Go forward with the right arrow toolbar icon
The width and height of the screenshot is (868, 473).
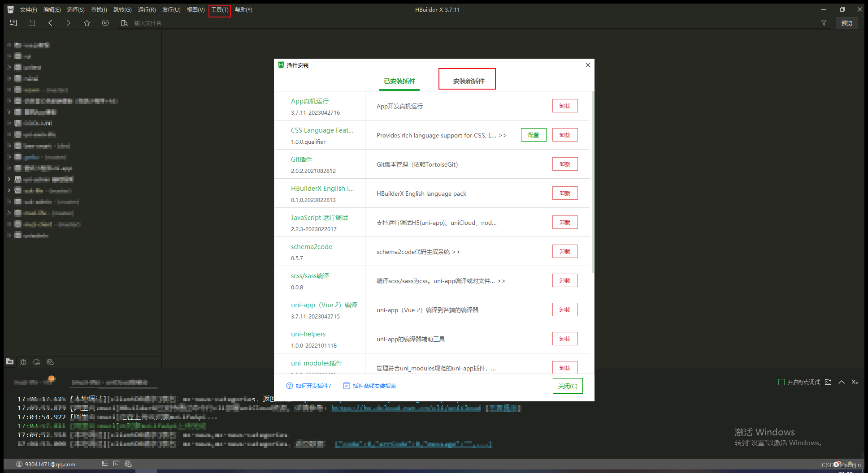pyautogui.click(x=69, y=23)
